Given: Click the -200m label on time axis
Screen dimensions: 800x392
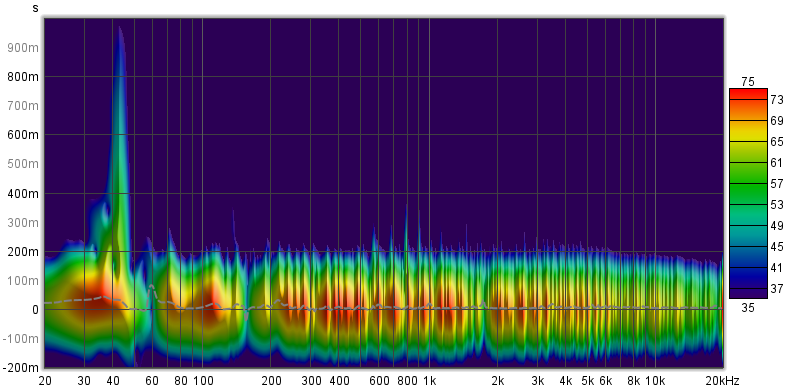Looking at the screenshot, I should pyautogui.click(x=21, y=368).
